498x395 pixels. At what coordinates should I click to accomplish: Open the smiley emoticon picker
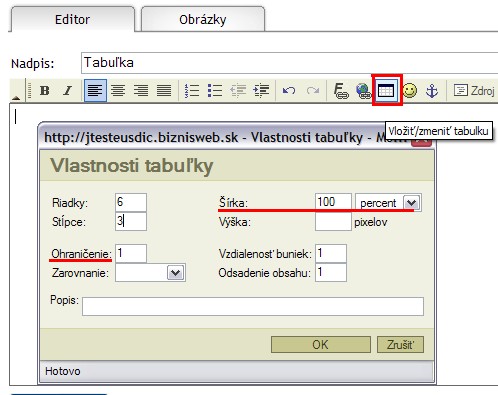410,91
